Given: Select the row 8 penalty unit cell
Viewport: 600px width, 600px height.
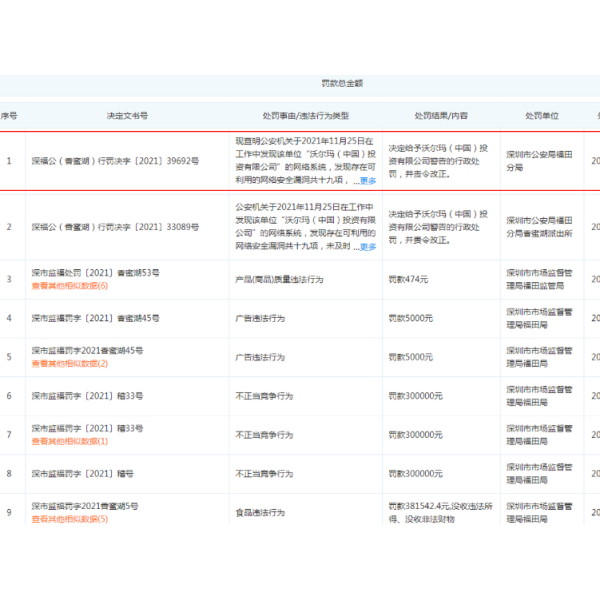Looking at the screenshot, I should point(540,474).
